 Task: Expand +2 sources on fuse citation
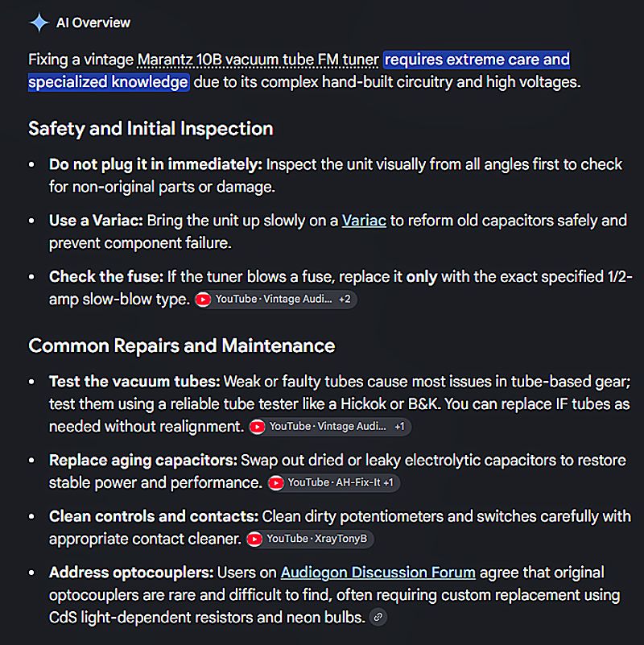coord(345,299)
